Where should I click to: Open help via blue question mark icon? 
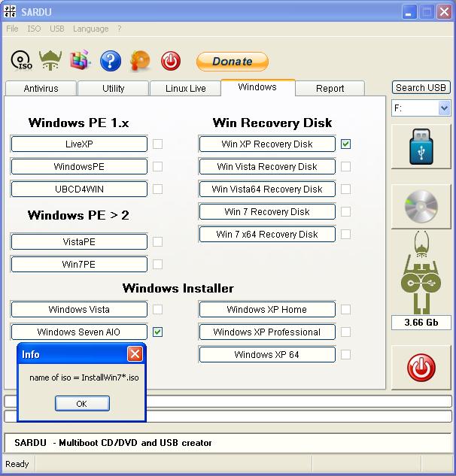coord(111,61)
